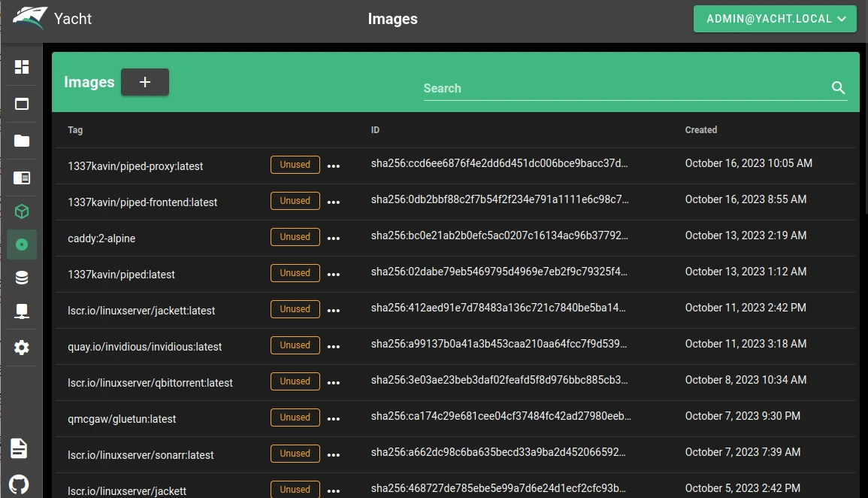This screenshot has width=868, height=498.
Task: Open the documentation file icon in sidebar
Action: [x=20, y=448]
